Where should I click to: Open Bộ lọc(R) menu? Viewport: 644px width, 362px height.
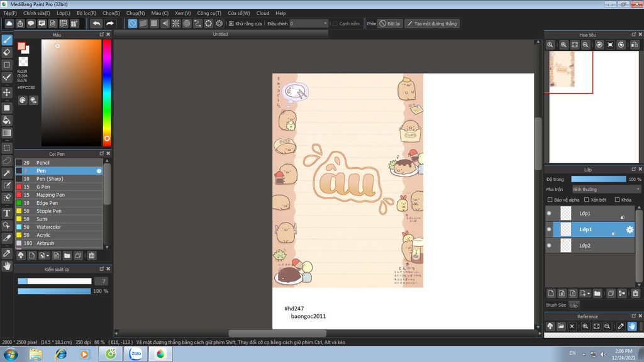click(86, 13)
